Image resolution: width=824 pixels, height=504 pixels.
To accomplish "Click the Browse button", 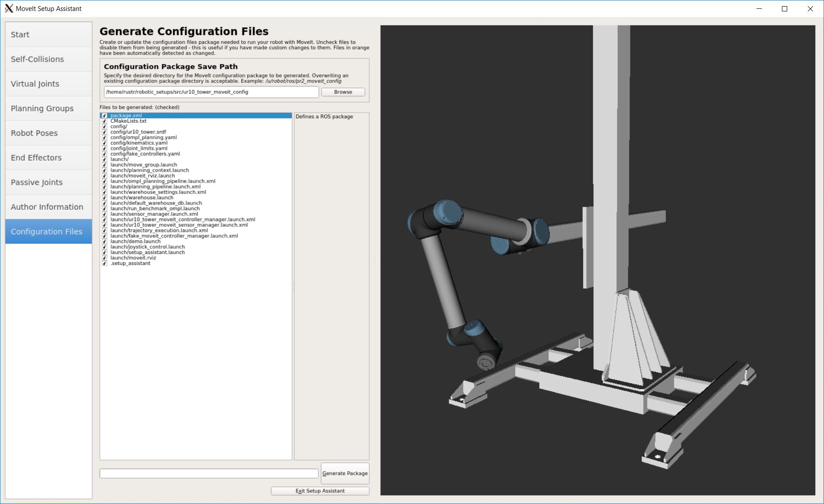I will [343, 92].
